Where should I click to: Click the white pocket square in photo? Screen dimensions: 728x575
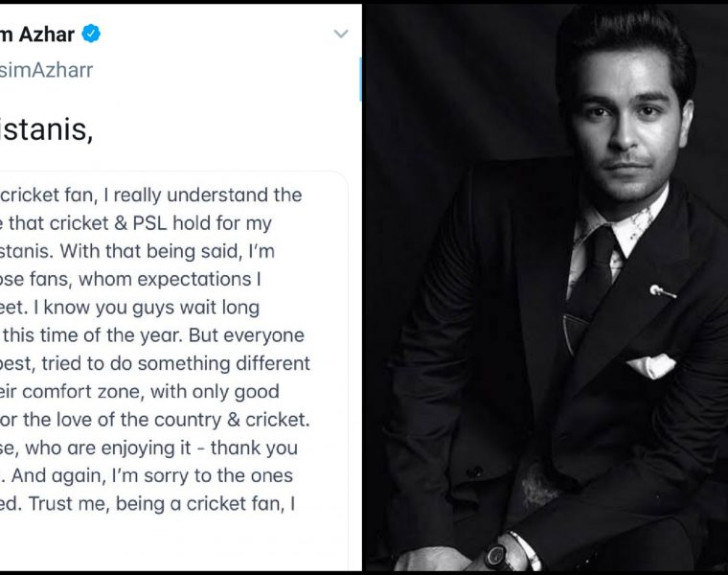coord(651,365)
